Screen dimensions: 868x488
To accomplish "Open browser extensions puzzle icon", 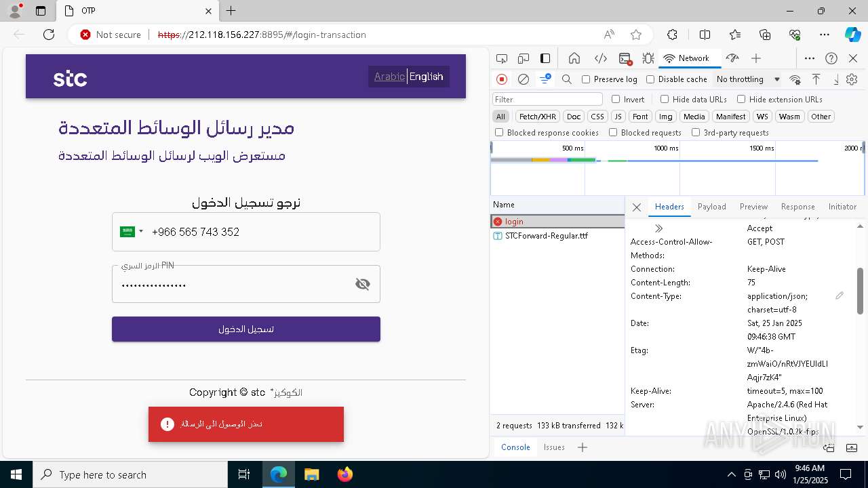I will 672,35.
